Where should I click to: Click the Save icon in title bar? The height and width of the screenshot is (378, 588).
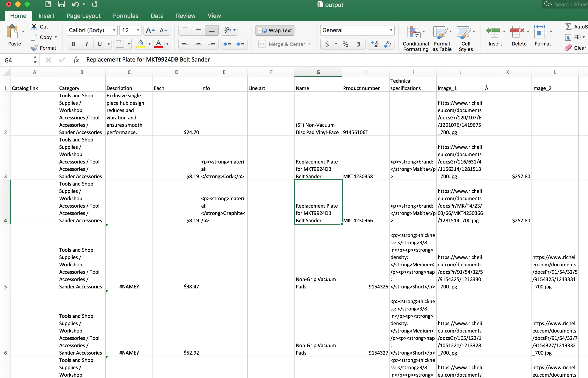pyautogui.click(x=61, y=4)
